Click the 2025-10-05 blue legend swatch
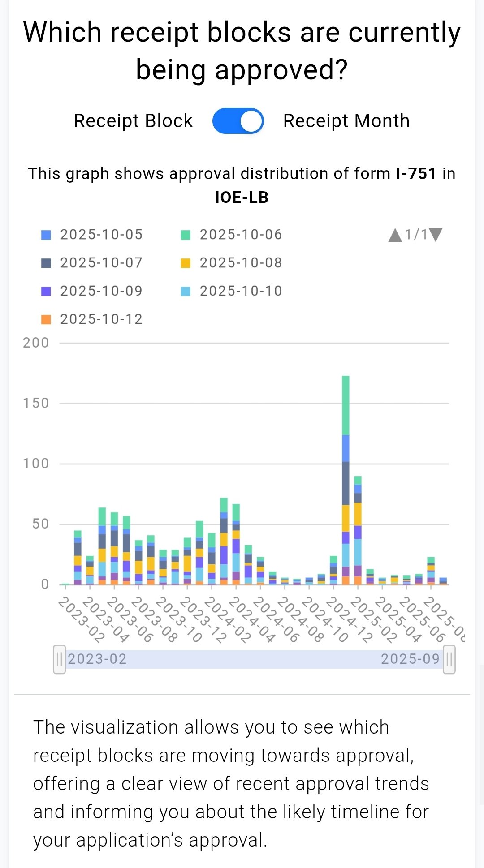484x868 pixels. coord(46,235)
